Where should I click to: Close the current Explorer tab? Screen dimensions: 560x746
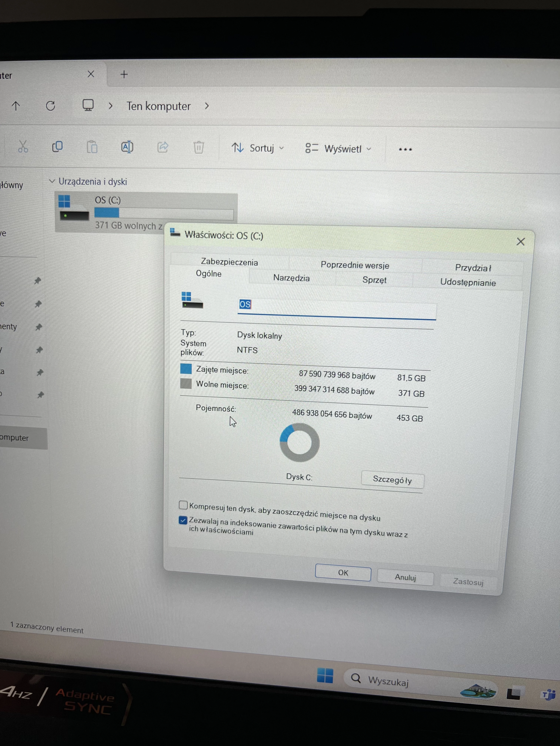(91, 74)
